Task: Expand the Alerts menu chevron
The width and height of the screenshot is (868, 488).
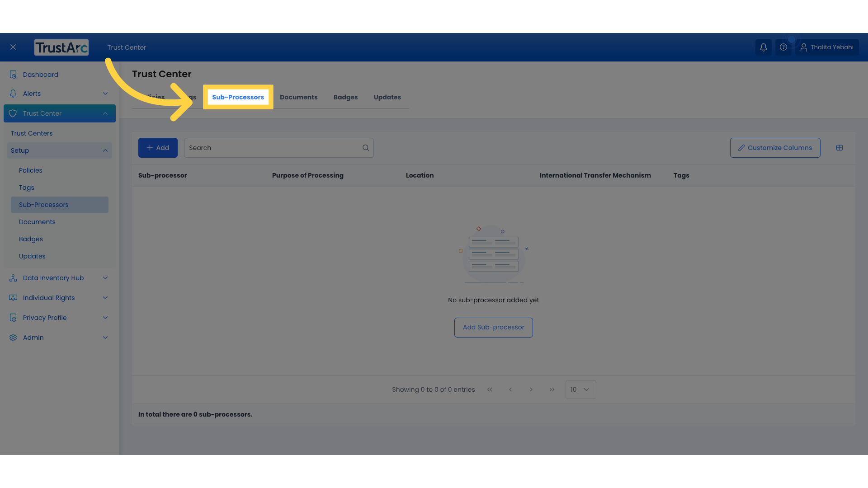Action: 105,94
